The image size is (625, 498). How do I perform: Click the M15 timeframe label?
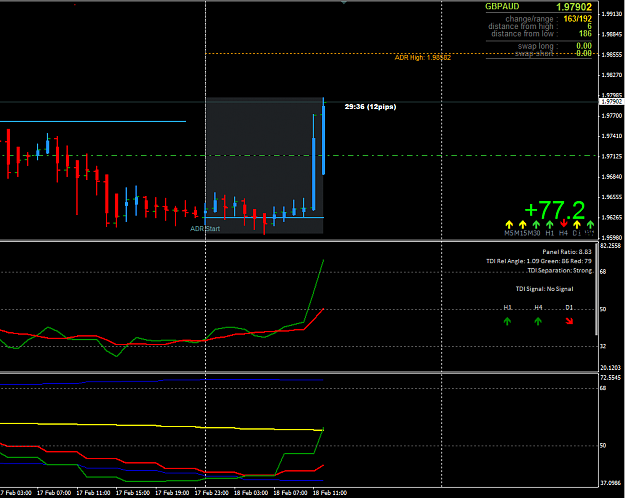pyautogui.click(x=521, y=233)
